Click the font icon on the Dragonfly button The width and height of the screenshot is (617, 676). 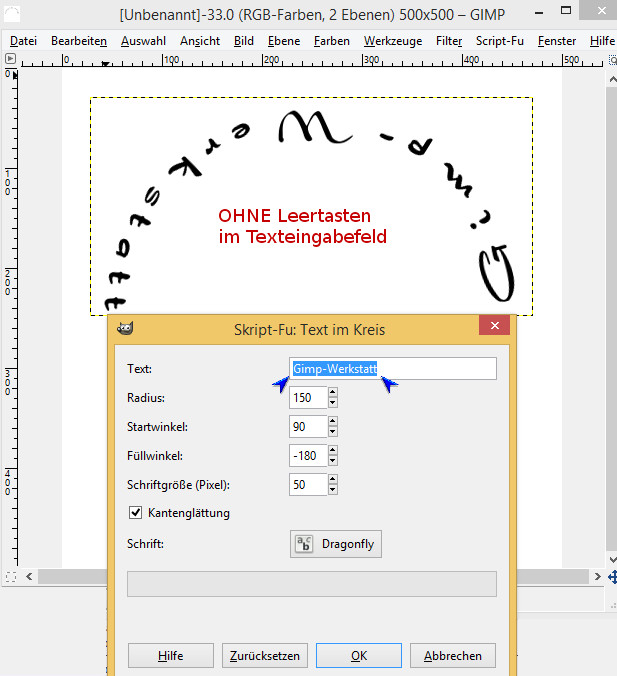304,544
